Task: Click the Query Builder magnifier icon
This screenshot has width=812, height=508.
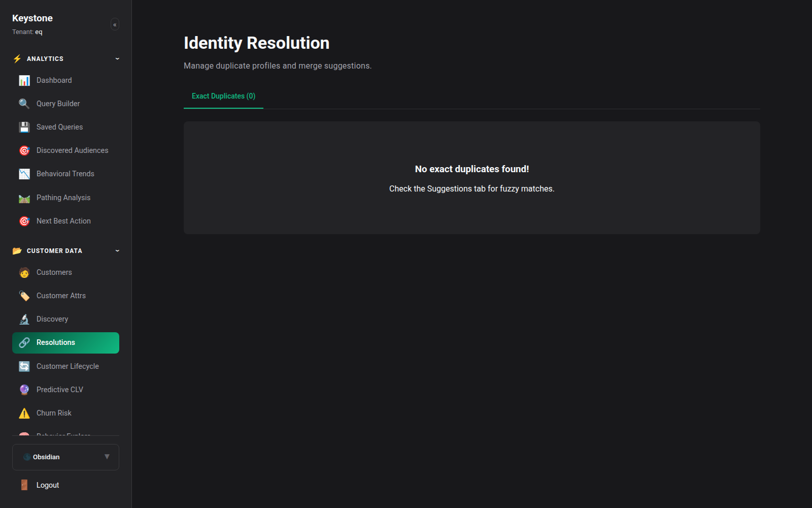Action: coord(24,104)
